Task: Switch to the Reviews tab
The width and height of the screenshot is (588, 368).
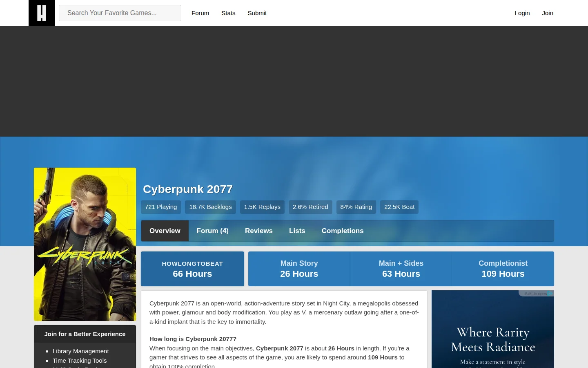Action: [259, 231]
